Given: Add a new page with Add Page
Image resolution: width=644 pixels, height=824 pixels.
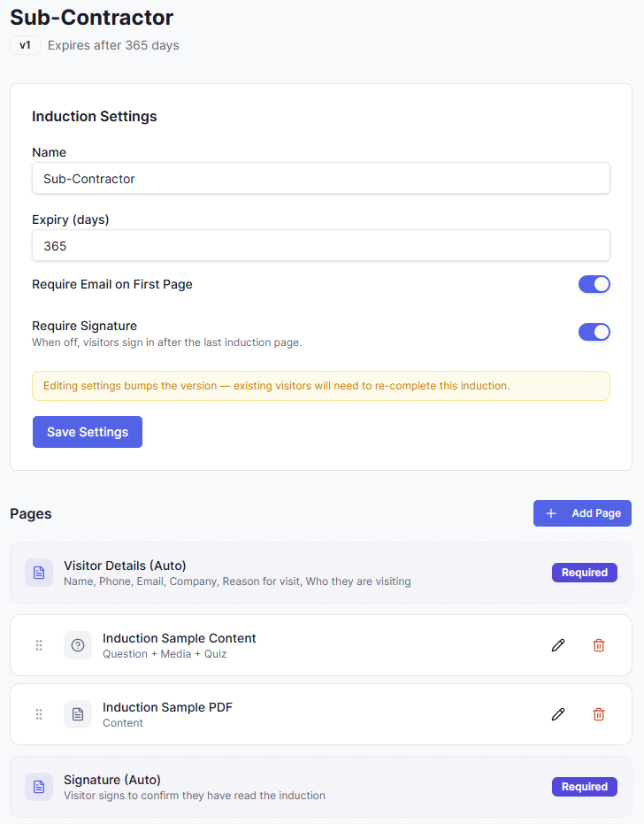Looking at the screenshot, I should (x=582, y=513).
